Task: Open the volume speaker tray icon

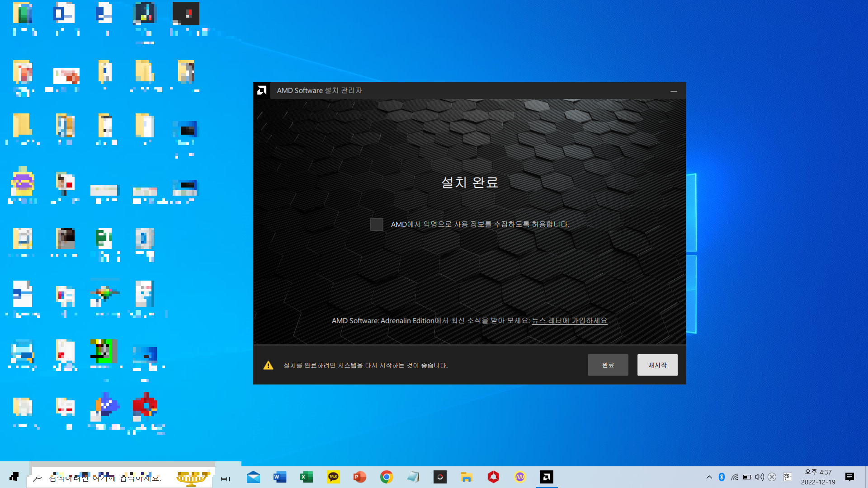Action: (759, 477)
